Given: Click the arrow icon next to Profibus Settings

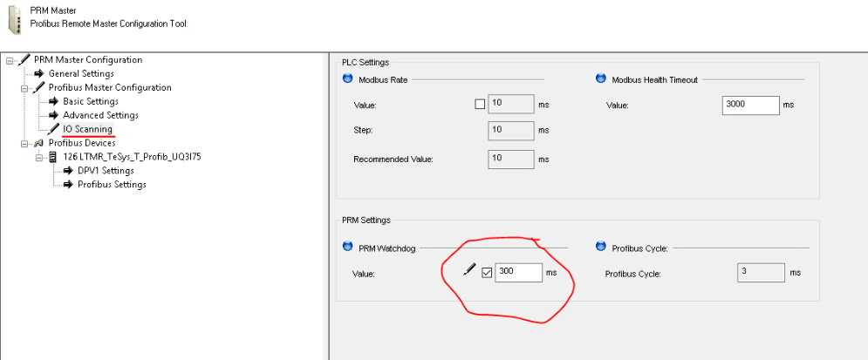Looking at the screenshot, I should (68, 184).
